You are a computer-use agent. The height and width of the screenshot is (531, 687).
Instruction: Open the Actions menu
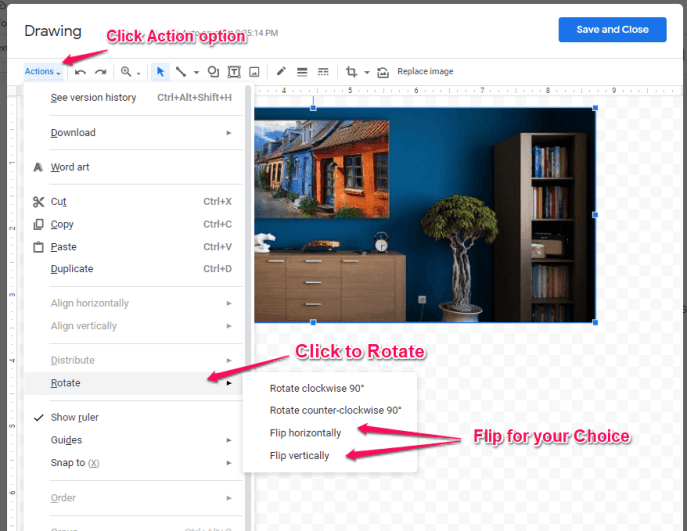(x=42, y=71)
